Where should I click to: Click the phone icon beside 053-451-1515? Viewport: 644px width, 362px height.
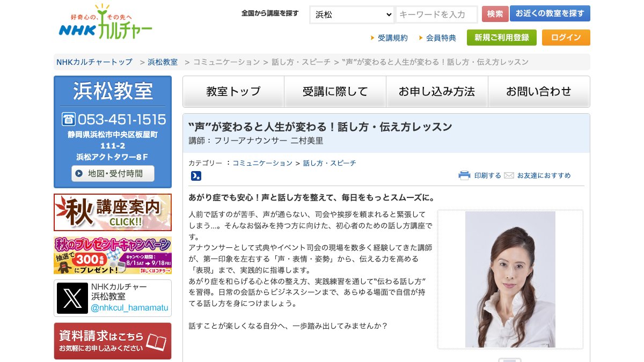tap(68, 119)
